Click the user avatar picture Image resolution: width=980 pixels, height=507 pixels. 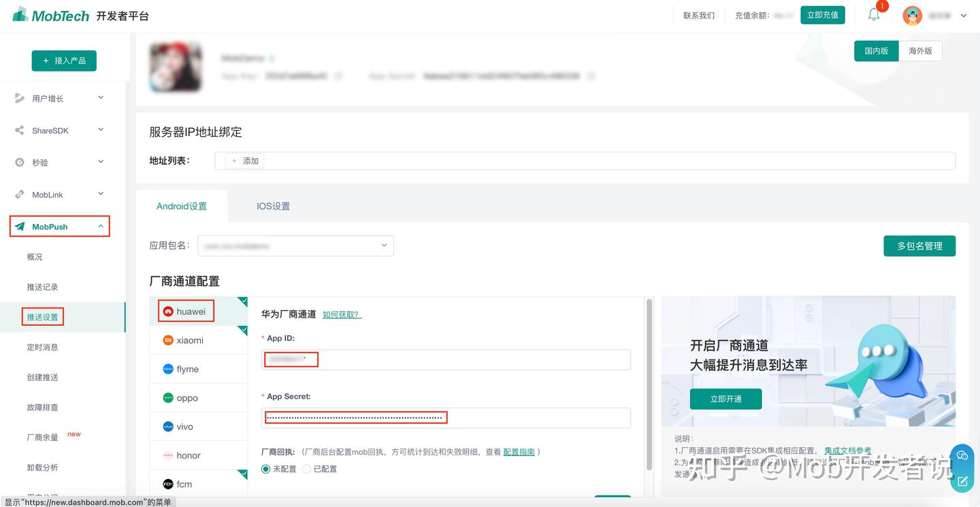coord(912,16)
